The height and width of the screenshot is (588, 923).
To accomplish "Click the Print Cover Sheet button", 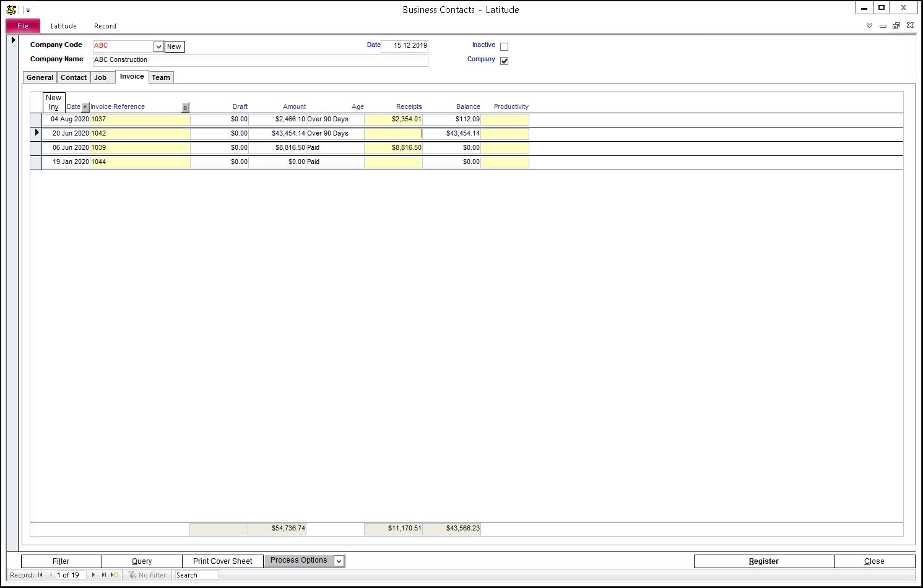I will (222, 561).
